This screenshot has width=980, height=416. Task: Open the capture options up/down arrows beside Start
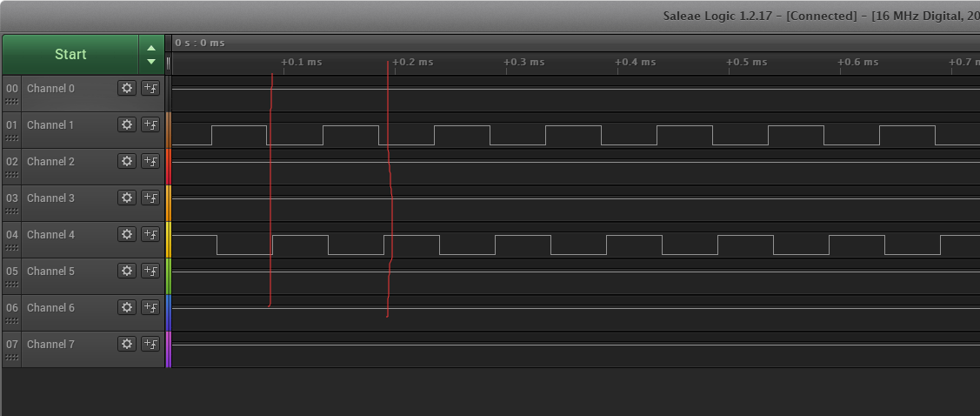pyautogui.click(x=151, y=55)
